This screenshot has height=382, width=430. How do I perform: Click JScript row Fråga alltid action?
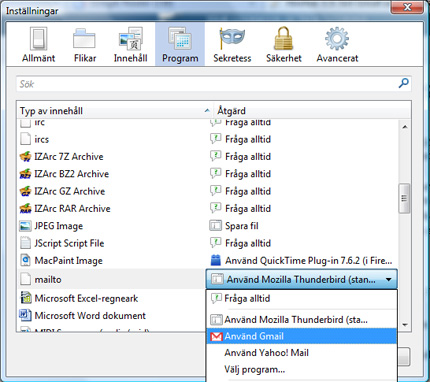click(x=248, y=243)
